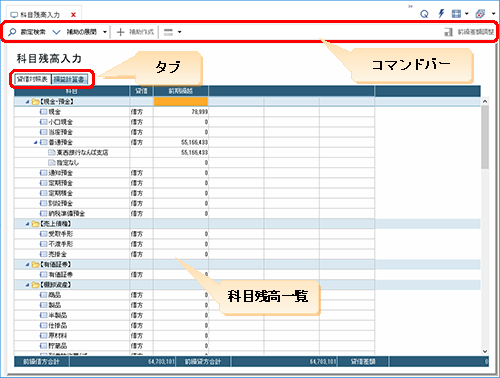Select the 半製品 row name
Image resolution: width=500 pixels, height=378 pixels.
point(58,315)
